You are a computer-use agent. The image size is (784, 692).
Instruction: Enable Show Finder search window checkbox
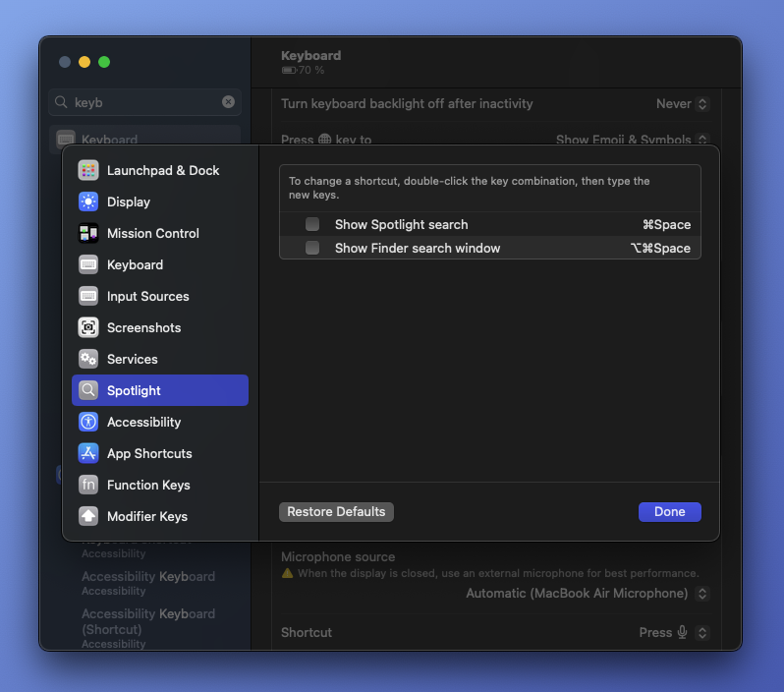312,248
